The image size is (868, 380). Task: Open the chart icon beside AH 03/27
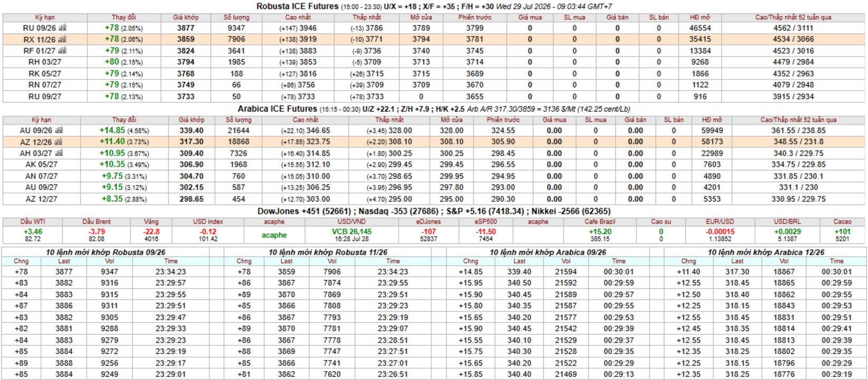(59, 153)
